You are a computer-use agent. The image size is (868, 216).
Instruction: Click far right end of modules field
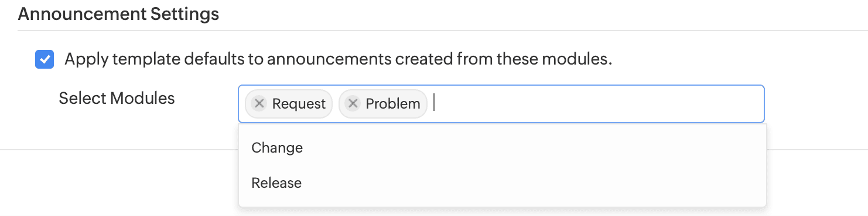[753, 104]
